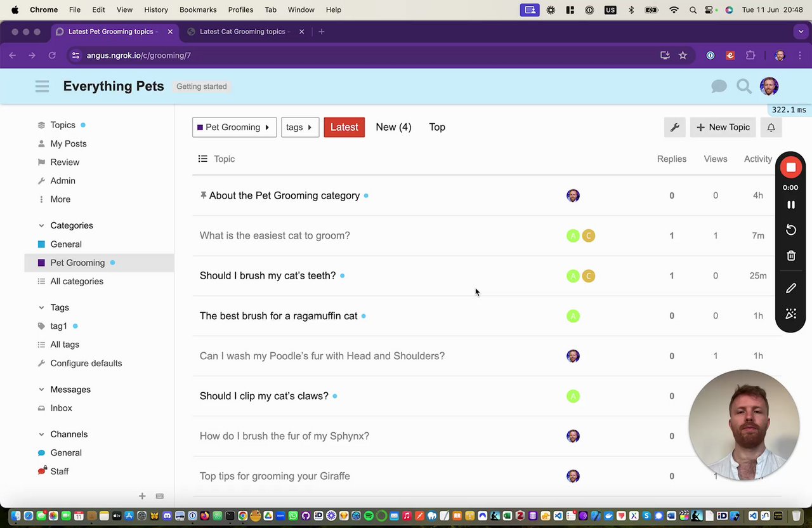Image resolution: width=812 pixels, height=528 pixels.
Task: Open Admin in the sidebar
Action: [x=63, y=181]
